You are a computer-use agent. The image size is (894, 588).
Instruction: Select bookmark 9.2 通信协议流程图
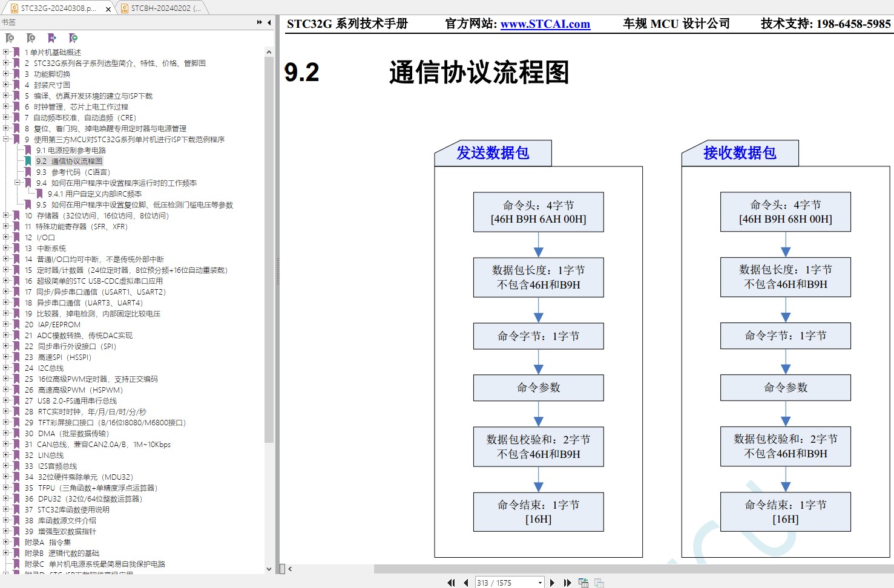[69, 161]
